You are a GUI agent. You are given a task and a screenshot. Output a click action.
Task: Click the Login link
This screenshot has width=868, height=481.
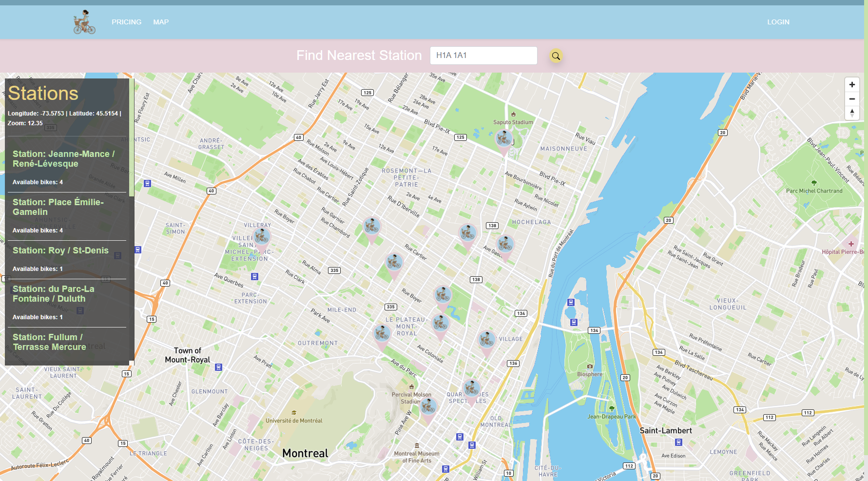(x=778, y=22)
